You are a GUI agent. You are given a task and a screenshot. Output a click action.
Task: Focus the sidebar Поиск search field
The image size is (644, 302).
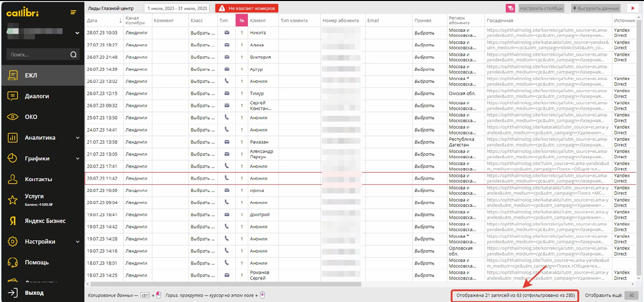42,55
